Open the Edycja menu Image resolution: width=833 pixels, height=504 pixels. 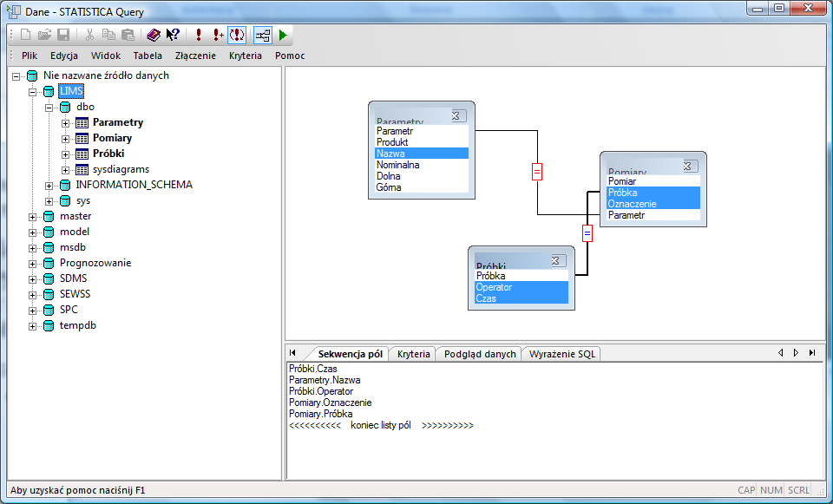click(64, 56)
